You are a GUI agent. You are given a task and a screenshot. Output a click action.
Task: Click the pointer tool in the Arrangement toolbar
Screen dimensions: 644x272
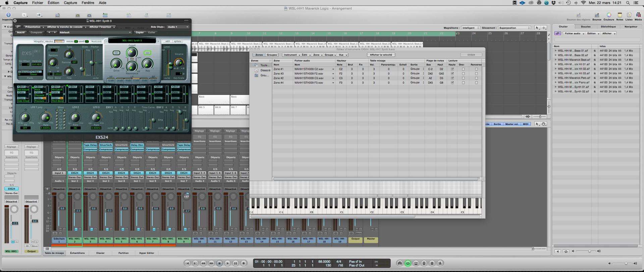click(x=537, y=28)
